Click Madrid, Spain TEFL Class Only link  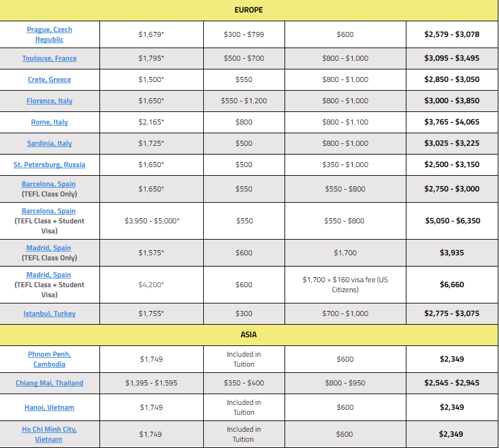point(49,248)
